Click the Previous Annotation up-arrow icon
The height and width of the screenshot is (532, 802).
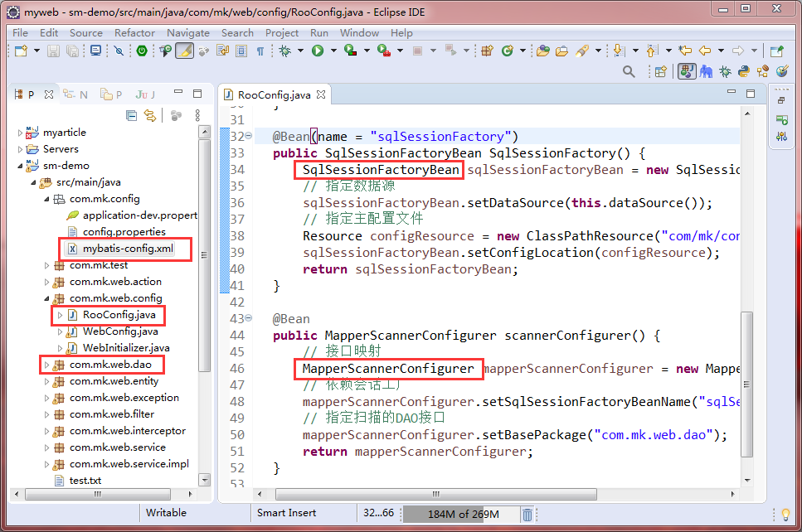pos(652,51)
